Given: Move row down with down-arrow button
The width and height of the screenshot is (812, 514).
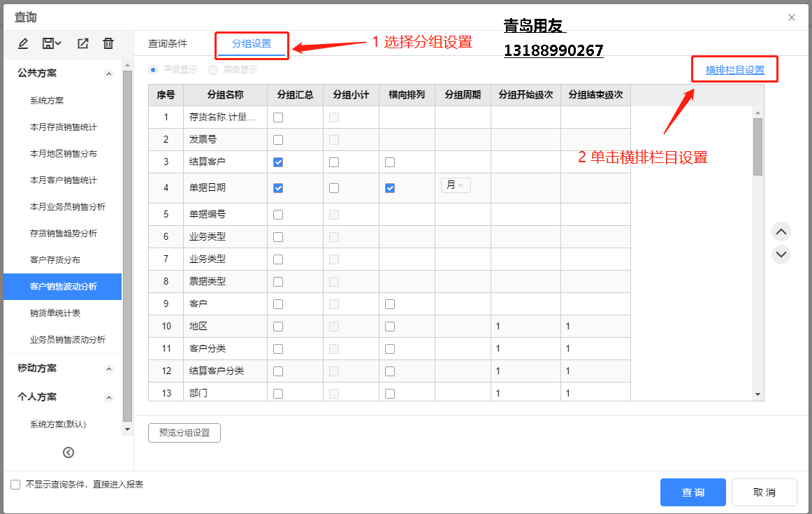Looking at the screenshot, I should (x=781, y=254).
